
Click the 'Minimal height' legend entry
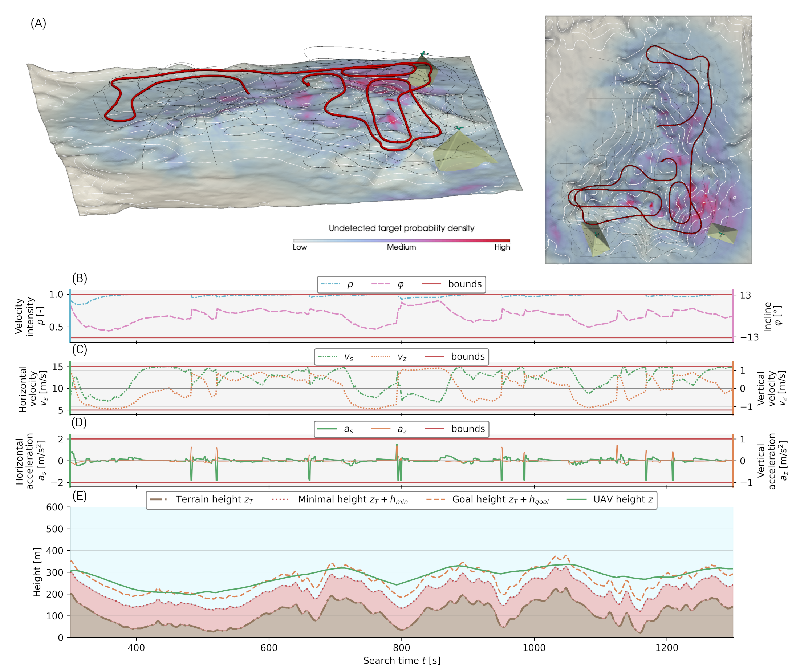tap(340, 499)
